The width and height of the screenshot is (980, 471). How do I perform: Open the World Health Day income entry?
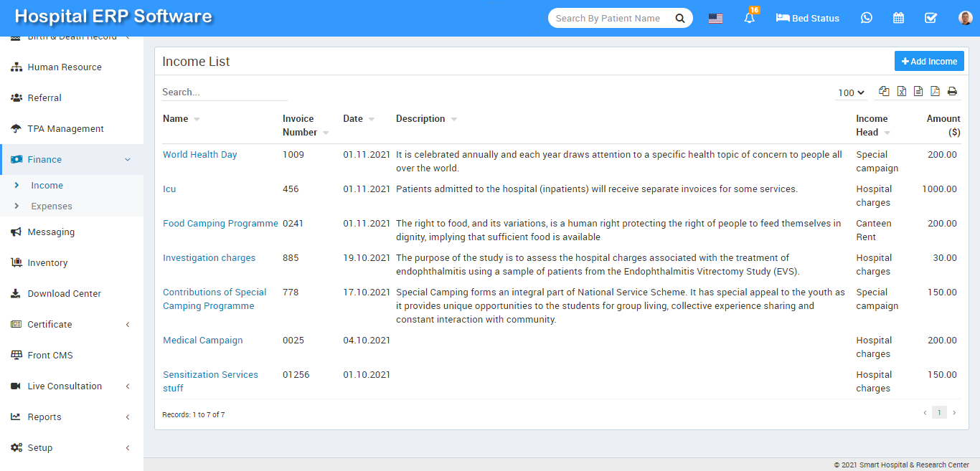[x=199, y=154]
